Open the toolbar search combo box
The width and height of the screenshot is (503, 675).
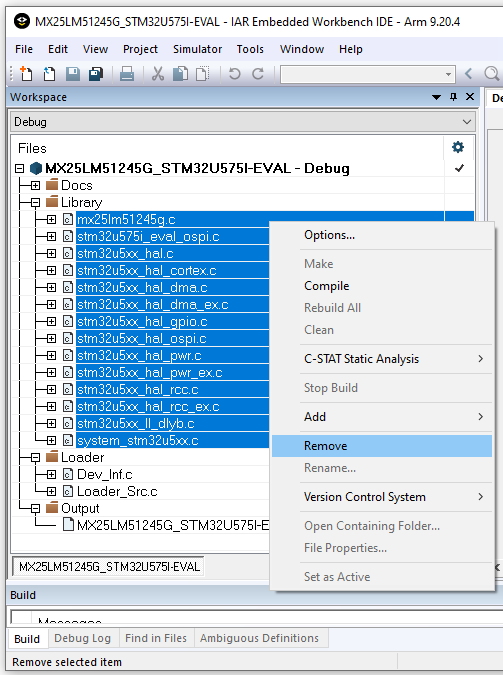(367, 74)
